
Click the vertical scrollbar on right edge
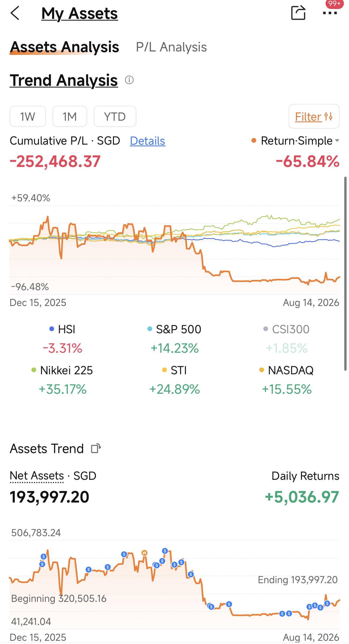click(x=345, y=274)
